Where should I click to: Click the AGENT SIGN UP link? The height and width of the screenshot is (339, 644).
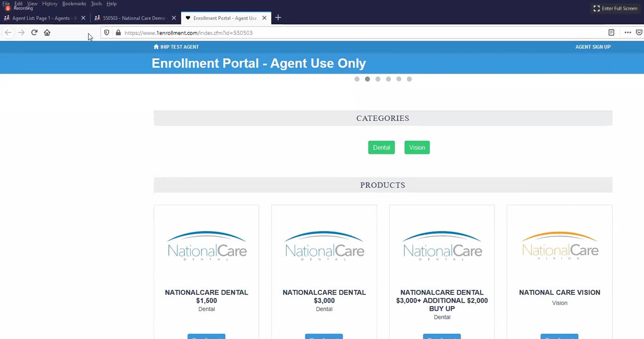pos(593,47)
